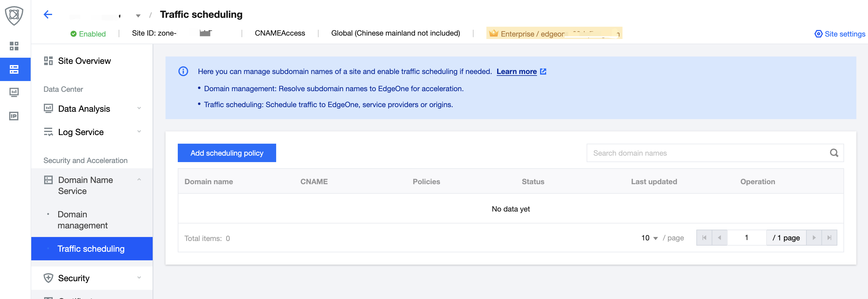The image size is (868, 299).
Task: Select the highlighted site list icon in rail
Action: point(14,69)
